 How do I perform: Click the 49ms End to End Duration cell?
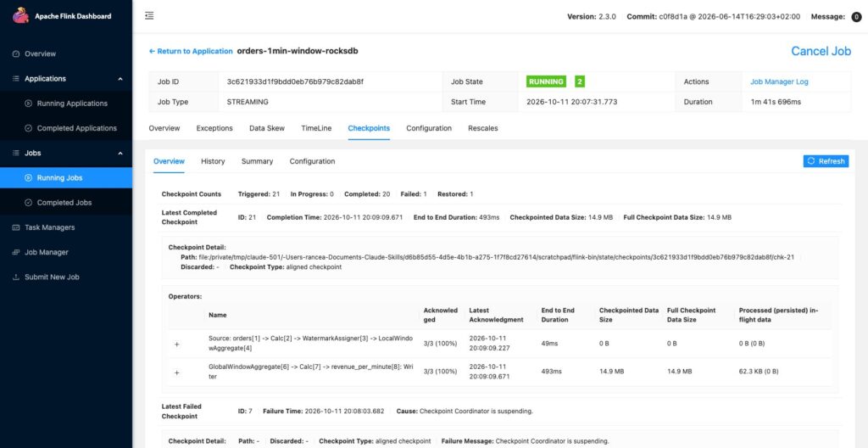click(x=549, y=344)
